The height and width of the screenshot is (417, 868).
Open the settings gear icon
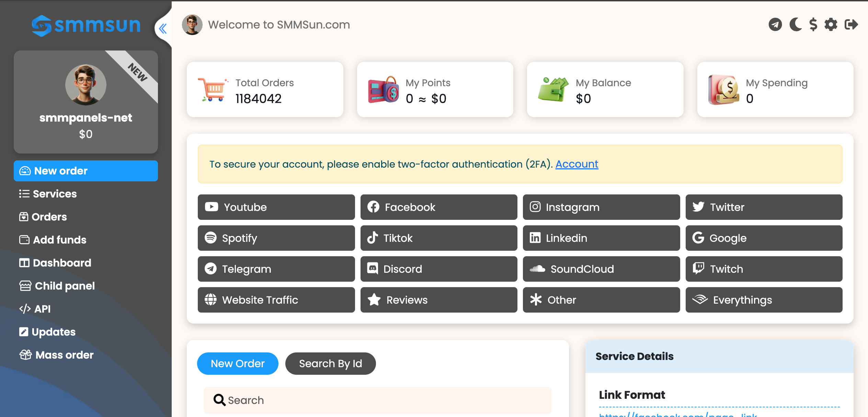pos(831,24)
